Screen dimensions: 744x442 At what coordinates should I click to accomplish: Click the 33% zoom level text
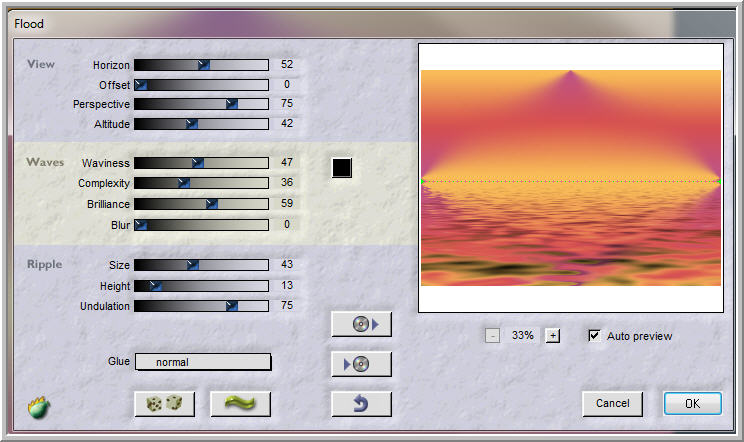tap(522, 335)
